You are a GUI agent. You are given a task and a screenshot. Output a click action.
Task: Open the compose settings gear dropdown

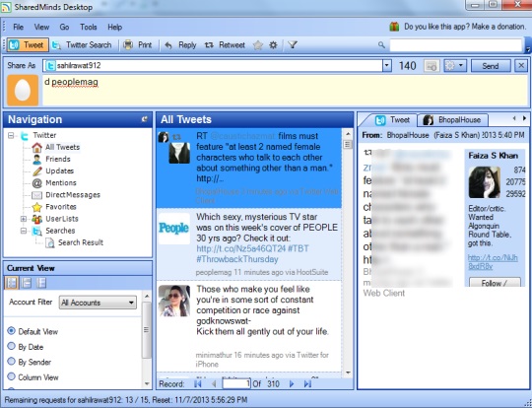455,65
